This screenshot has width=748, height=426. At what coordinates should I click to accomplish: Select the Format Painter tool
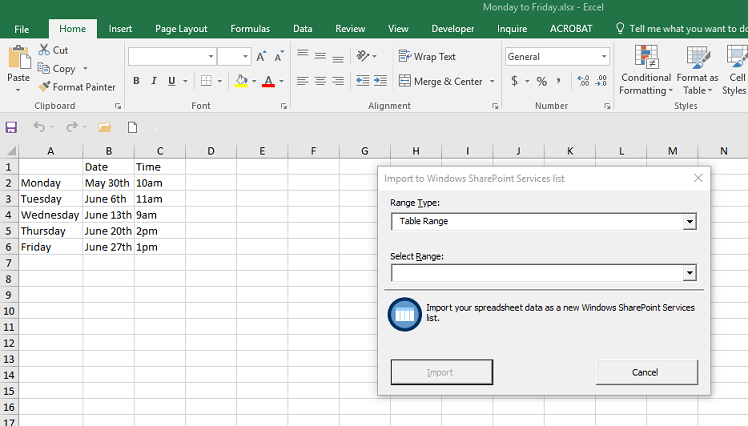pyautogui.click(x=77, y=87)
